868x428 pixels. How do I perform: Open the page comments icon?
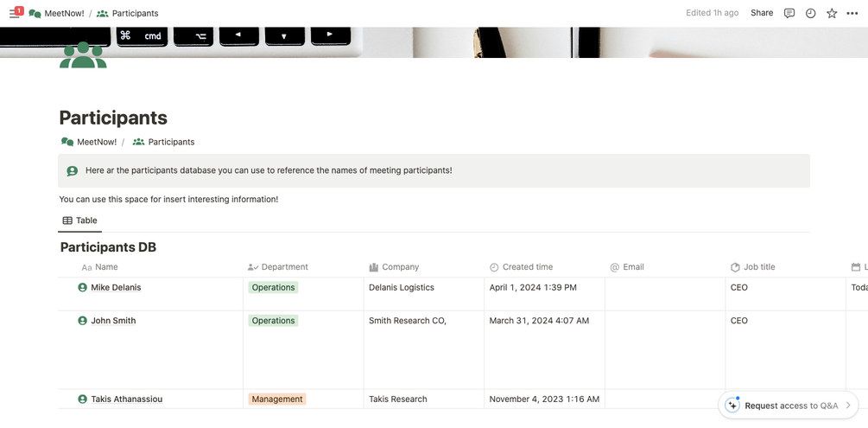789,13
